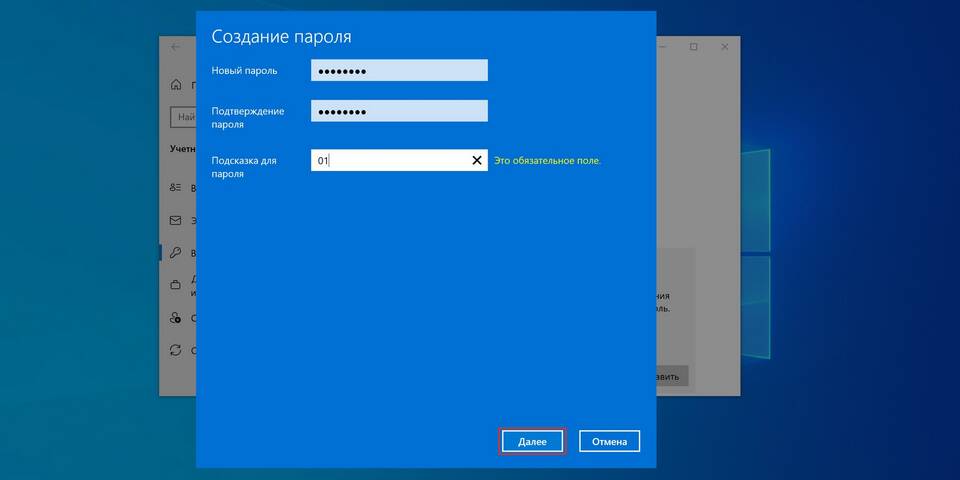The width and height of the screenshot is (960, 480).
Task: Click the partially hidden Добавить button
Action: pos(671,377)
